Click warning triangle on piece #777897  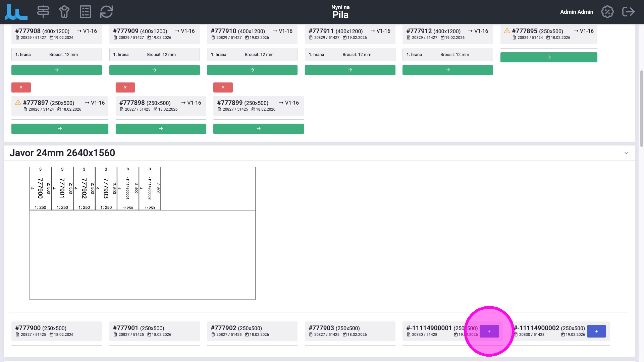[18, 103]
